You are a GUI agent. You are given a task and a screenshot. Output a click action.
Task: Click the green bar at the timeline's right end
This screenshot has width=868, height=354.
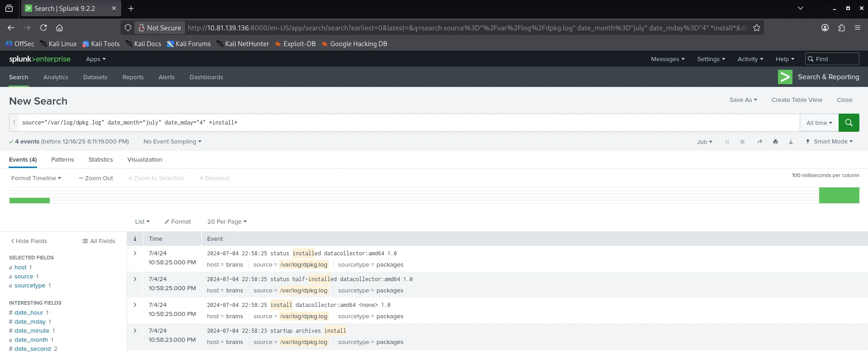pos(839,196)
